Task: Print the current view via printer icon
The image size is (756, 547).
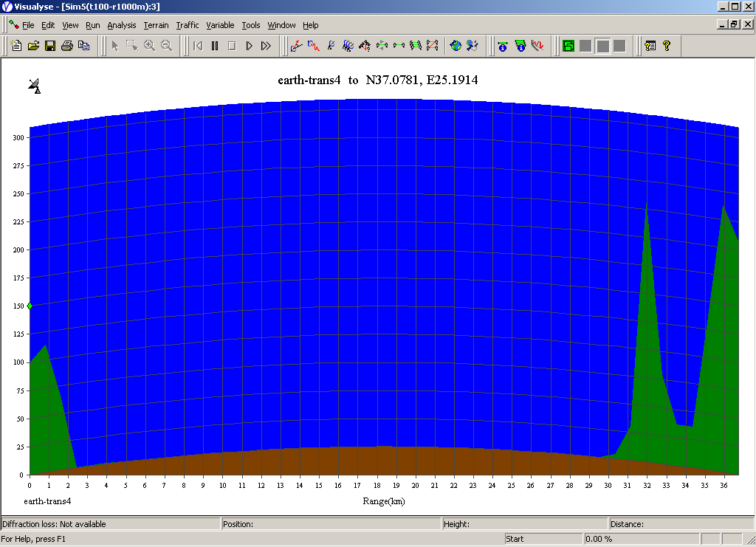Action: [x=67, y=46]
